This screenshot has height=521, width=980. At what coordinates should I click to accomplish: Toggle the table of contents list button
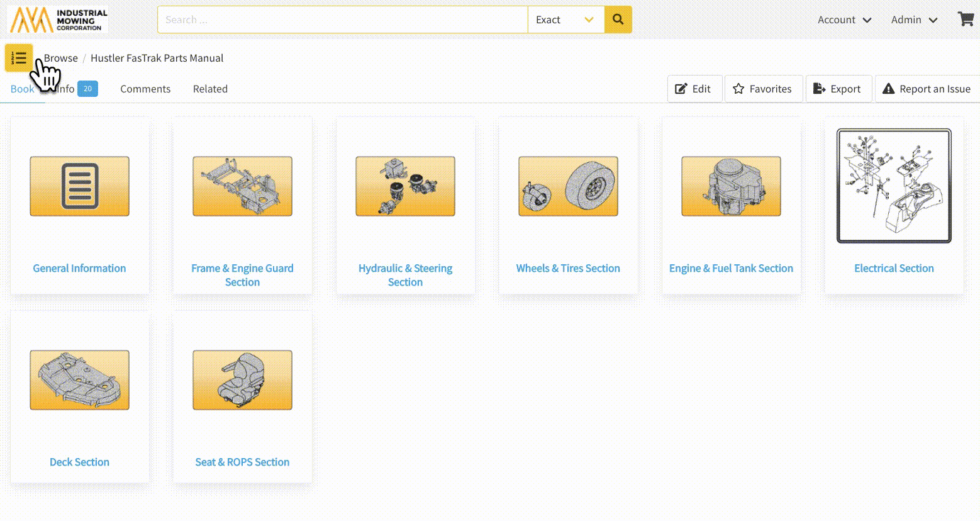pyautogui.click(x=19, y=58)
